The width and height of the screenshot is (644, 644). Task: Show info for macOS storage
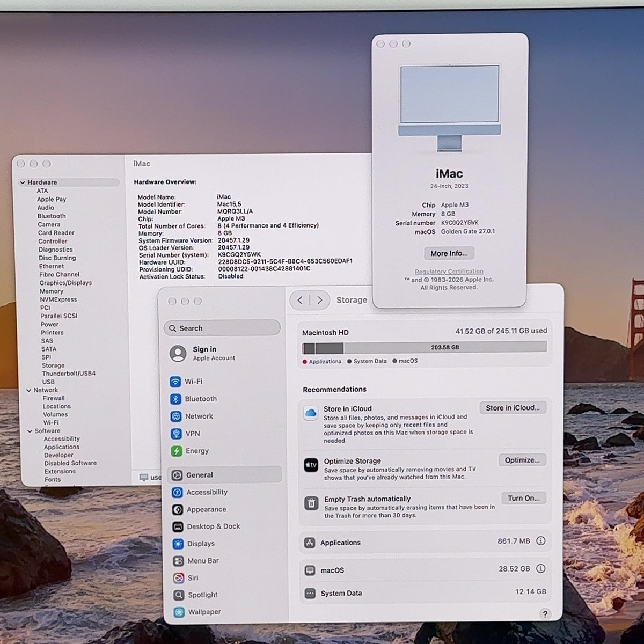(540, 568)
